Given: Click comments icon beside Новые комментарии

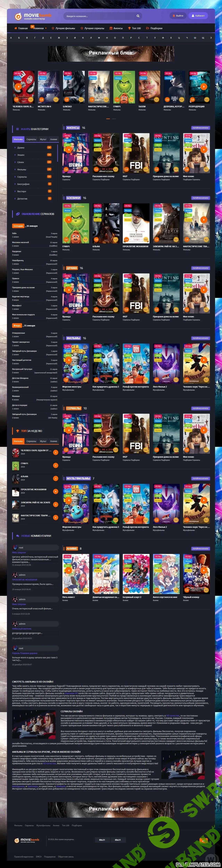Looking at the screenshot, I should point(18,536).
